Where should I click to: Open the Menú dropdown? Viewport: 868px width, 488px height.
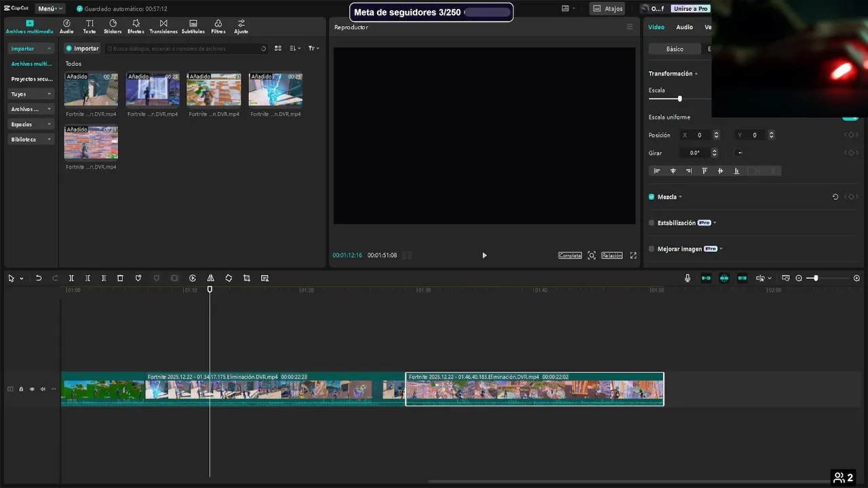tap(50, 8)
